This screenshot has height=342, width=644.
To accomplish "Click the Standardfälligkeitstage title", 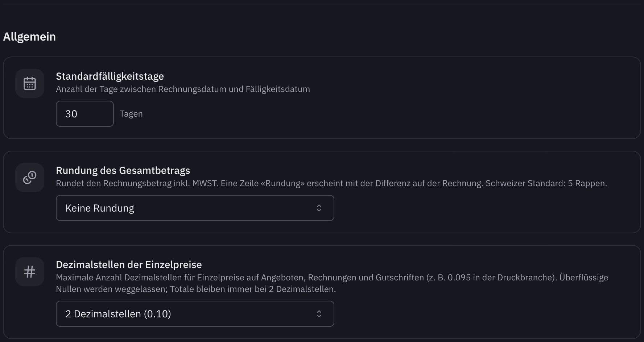I will click(110, 76).
